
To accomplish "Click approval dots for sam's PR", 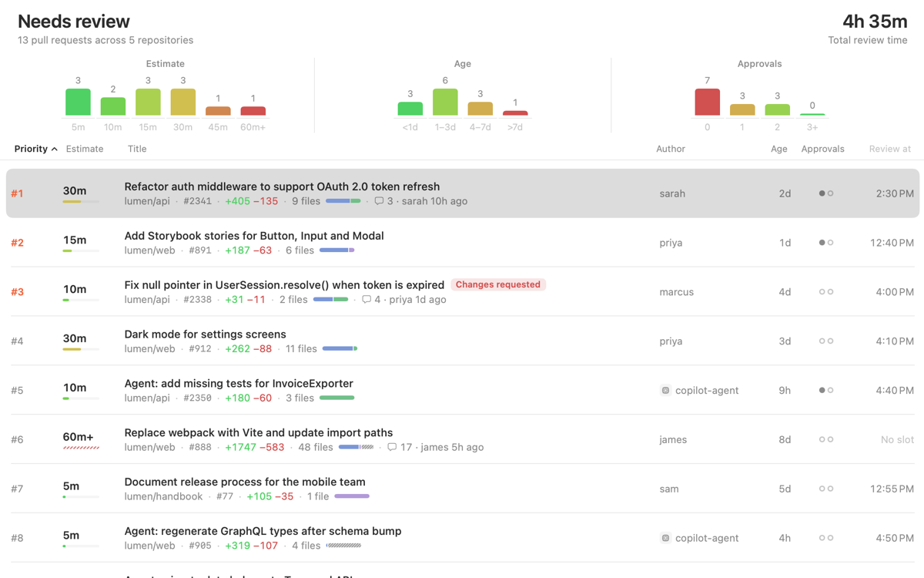I will click(826, 489).
